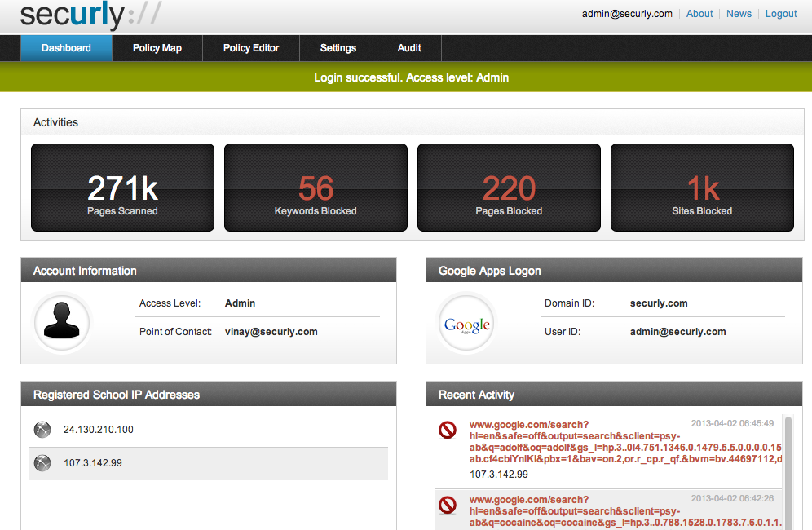Click the admin@securly.com User ID value
The height and width of the screenshot is (530, 812).
677,332
